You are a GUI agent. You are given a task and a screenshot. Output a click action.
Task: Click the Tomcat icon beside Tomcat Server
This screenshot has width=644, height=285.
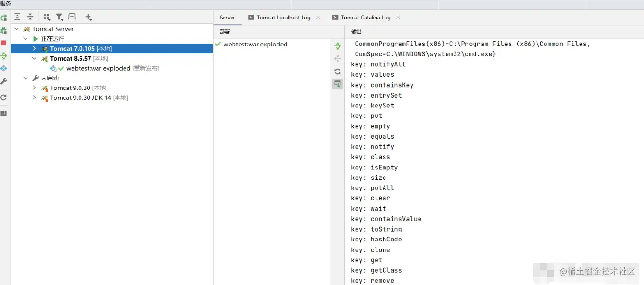click(27, 29)
